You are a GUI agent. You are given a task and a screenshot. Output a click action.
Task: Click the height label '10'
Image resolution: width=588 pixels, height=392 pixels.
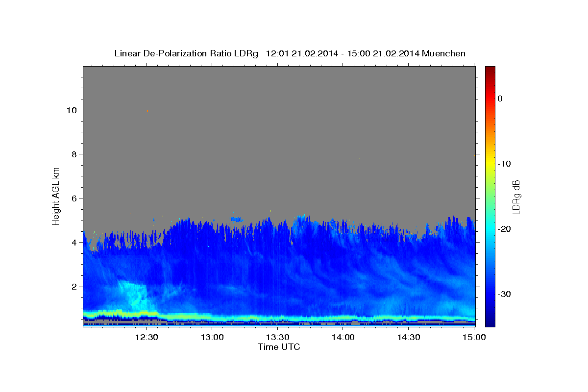[72, 110]
